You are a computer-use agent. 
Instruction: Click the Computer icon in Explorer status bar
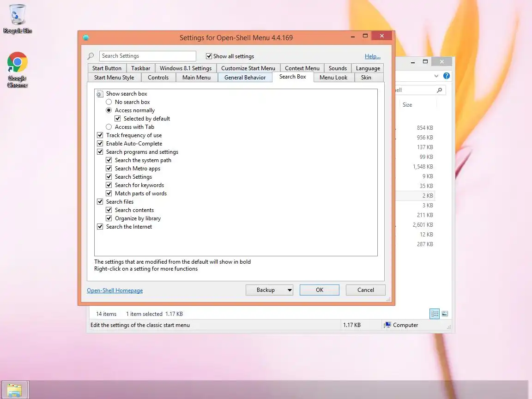pyautogui.click(x=387, y=325)
